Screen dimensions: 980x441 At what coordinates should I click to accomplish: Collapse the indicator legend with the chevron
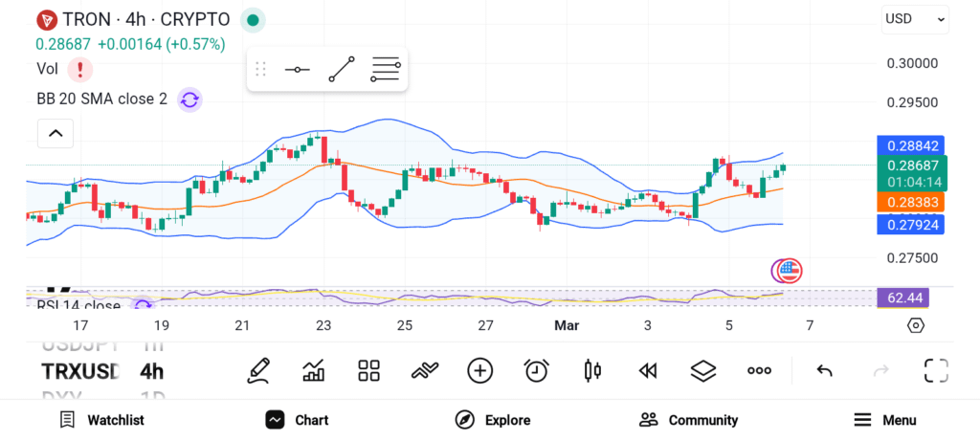56,133
